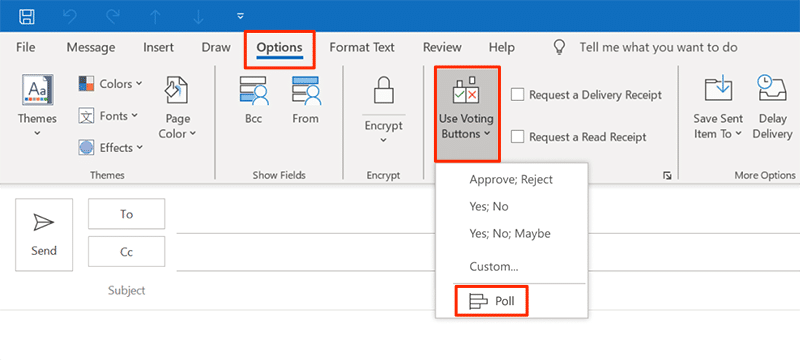This screenshot has width=800, height=360.
Task: Open the File tab
Action: [26, 47]
